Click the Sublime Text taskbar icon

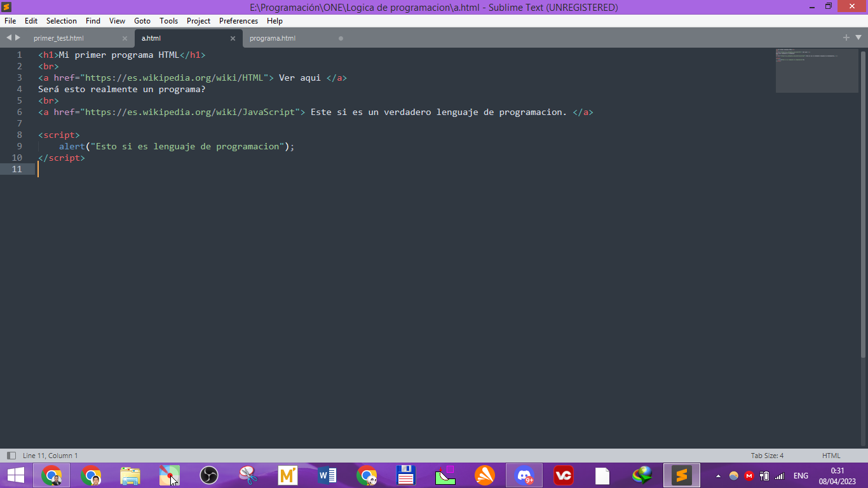coord(682,475)
